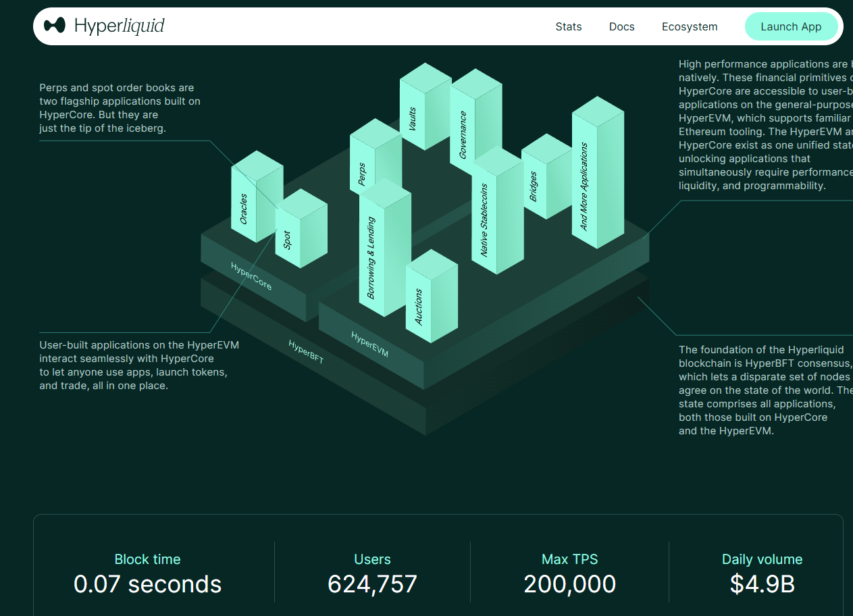Click the Daily volume $4.9B stat

point(762,573)
